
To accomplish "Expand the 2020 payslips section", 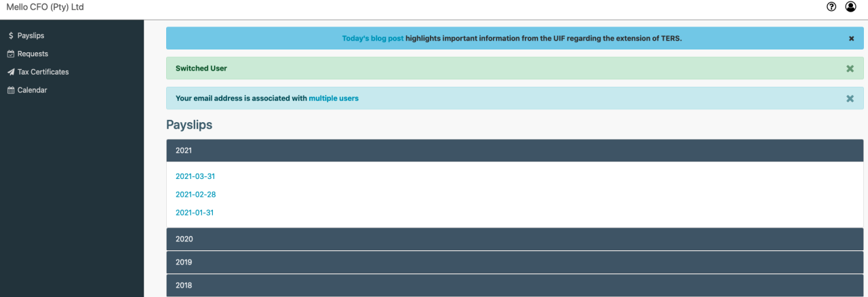I will click(x=515, y=239).
